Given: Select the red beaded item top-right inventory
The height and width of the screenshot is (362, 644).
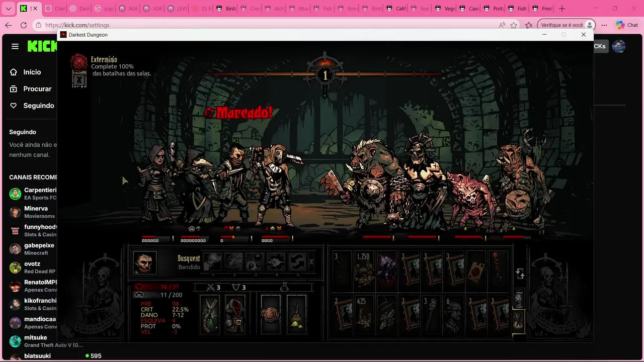Looking at the screenshot, I should pyautogui.click(x=499, y=270).
